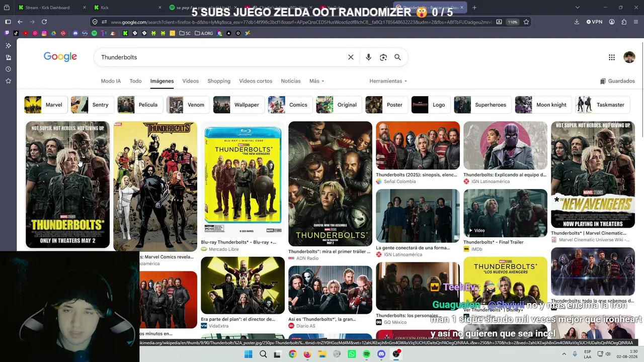Open the IGN Latinoamérica purple masked image
The height and width of the screenshot is (362, 644).
pyautogui.click(x=505, y=145)
